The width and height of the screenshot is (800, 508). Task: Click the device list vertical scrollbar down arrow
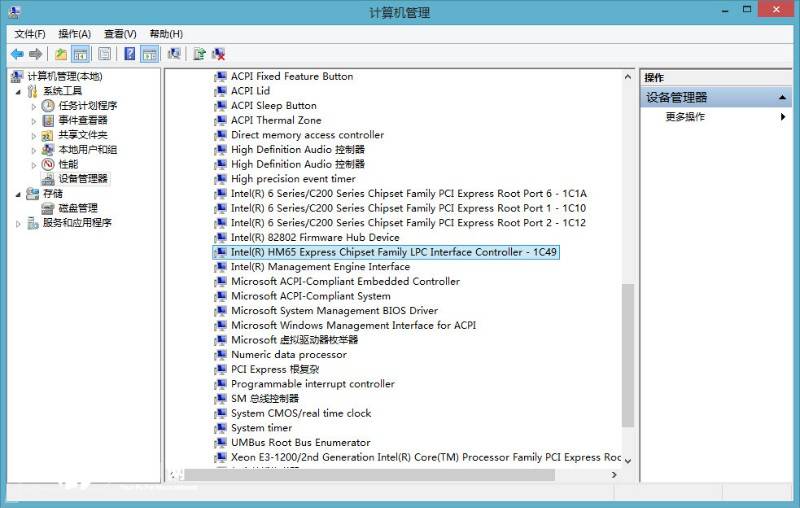pyautogui.click(x=628, y=461)
